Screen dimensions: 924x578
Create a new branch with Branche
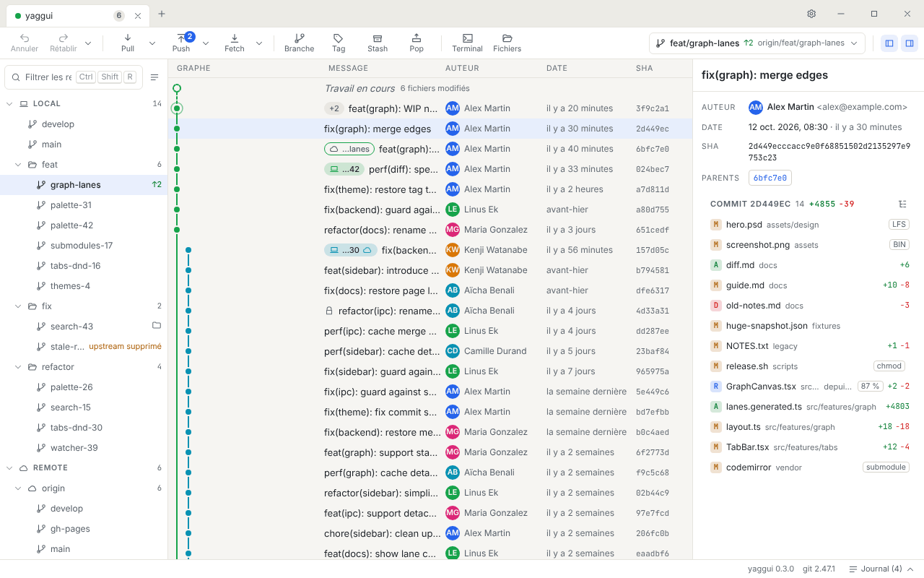300,43
